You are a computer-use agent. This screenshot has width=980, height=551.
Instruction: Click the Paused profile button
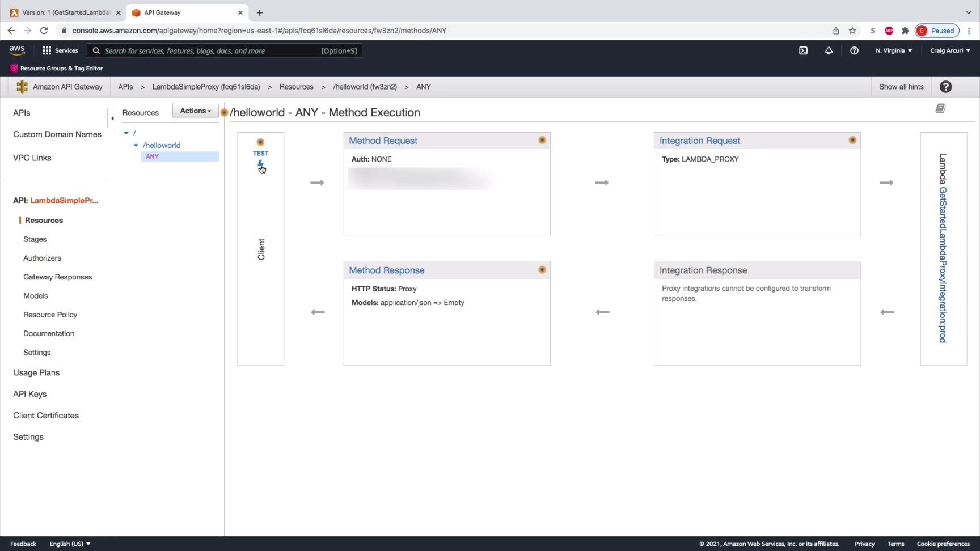click(x=937, y=31)
